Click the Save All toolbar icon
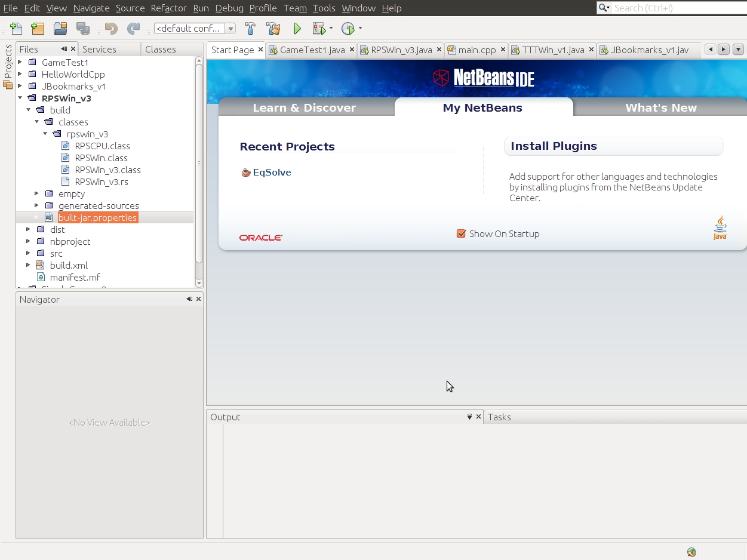The height and width of the screenshot is (560, 747). [x=83, y=29]
